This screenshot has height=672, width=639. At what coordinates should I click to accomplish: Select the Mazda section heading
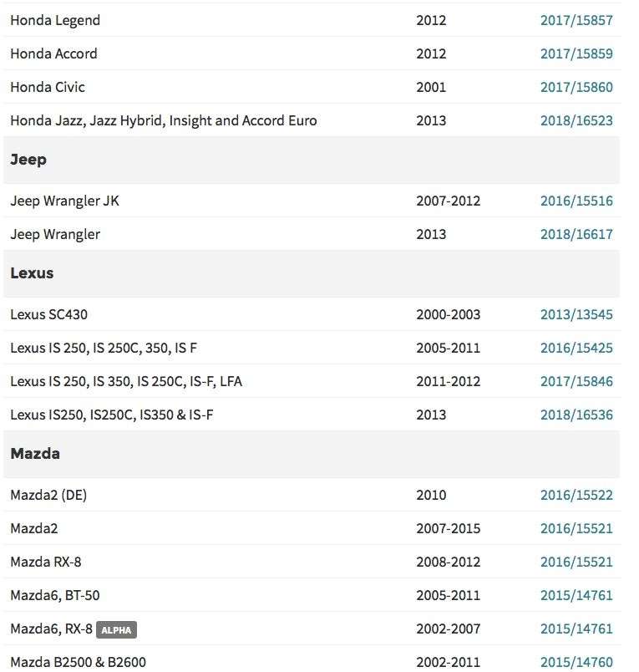click(35, 453)
